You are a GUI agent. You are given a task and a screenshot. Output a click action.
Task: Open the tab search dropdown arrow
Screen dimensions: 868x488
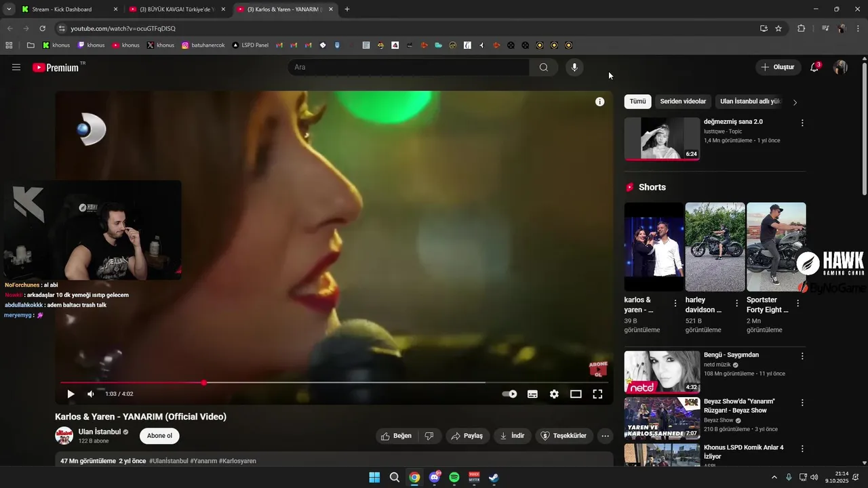pos(9,9)
